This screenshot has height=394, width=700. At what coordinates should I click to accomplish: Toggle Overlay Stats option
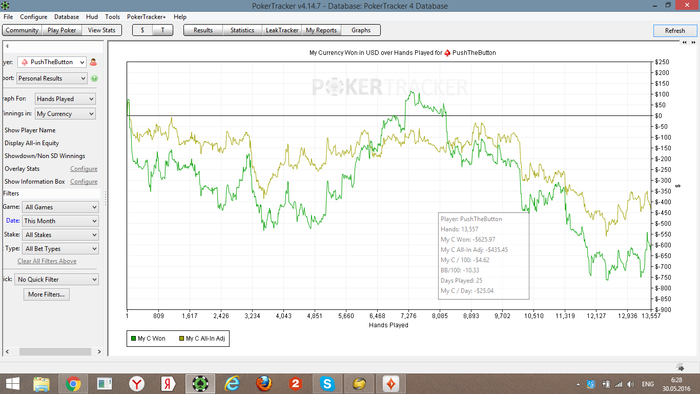(x=22, y=169)
